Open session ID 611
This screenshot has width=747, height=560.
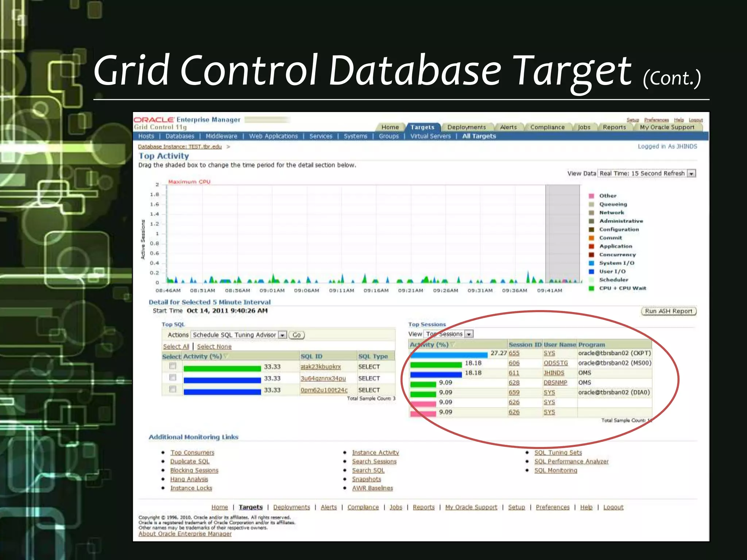click(x=514, y=373)
